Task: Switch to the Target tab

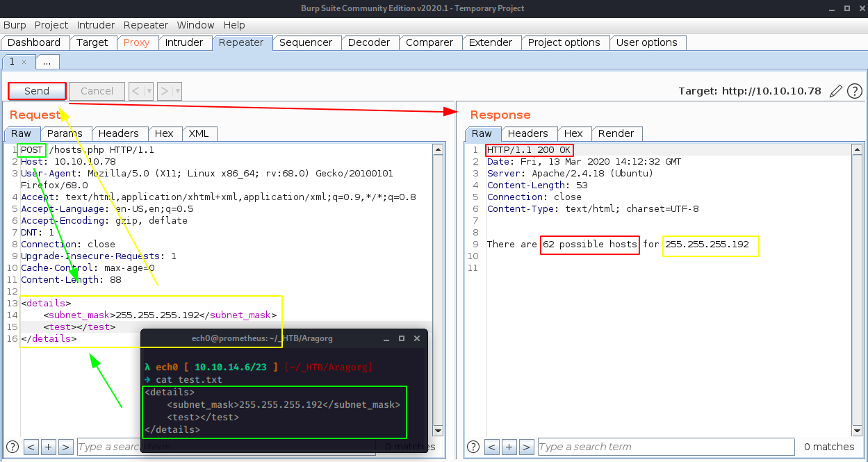Action: [x=92, y=42]
